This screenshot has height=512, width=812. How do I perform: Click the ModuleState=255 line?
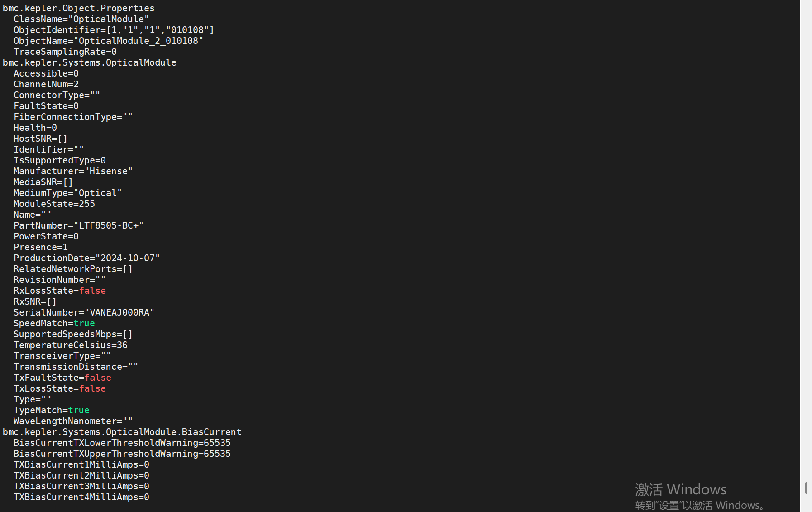54,204
